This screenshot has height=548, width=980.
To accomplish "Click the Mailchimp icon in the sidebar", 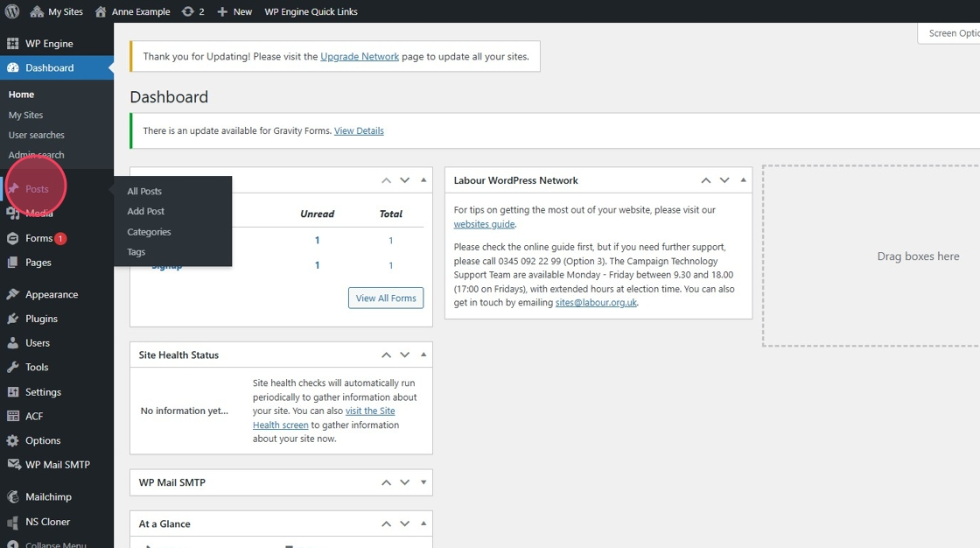I will pos(12,496).
